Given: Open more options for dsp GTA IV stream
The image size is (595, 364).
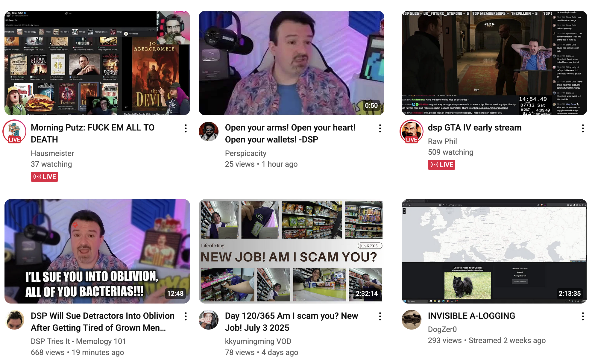Looking at the screenshot, I should click(583, 128).
